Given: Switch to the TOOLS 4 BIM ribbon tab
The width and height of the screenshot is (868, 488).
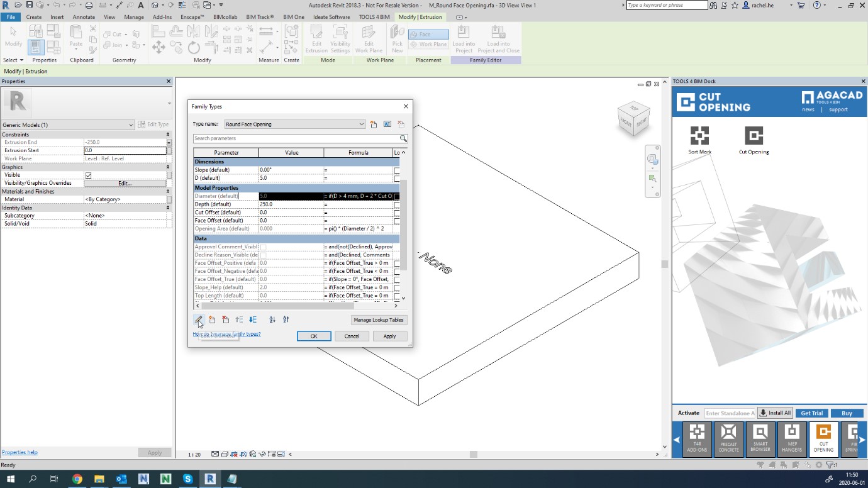Looking at the screenshot, I should [x=374, y=17].
